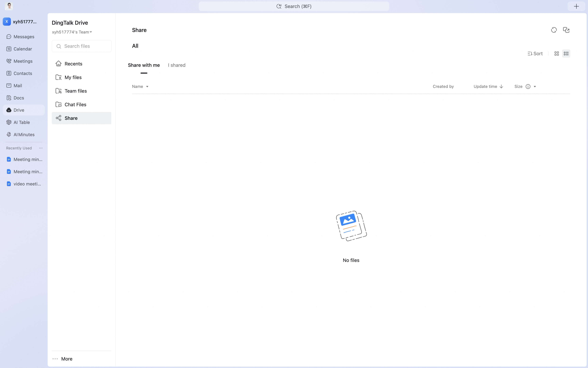This screenshot has height=368, width=588.
Task: Expand the Name column filter arrow
Action: point(147,87)
